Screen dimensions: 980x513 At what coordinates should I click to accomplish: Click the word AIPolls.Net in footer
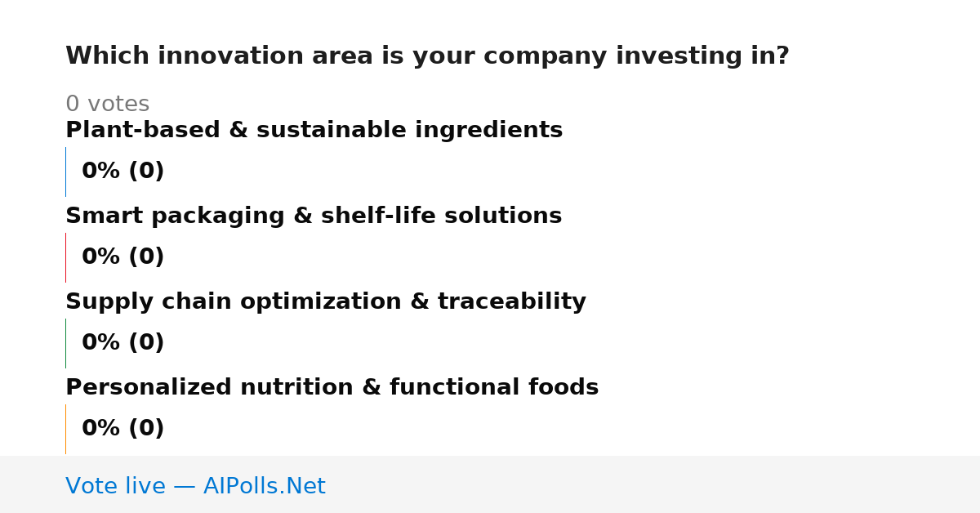coord(264,486)
